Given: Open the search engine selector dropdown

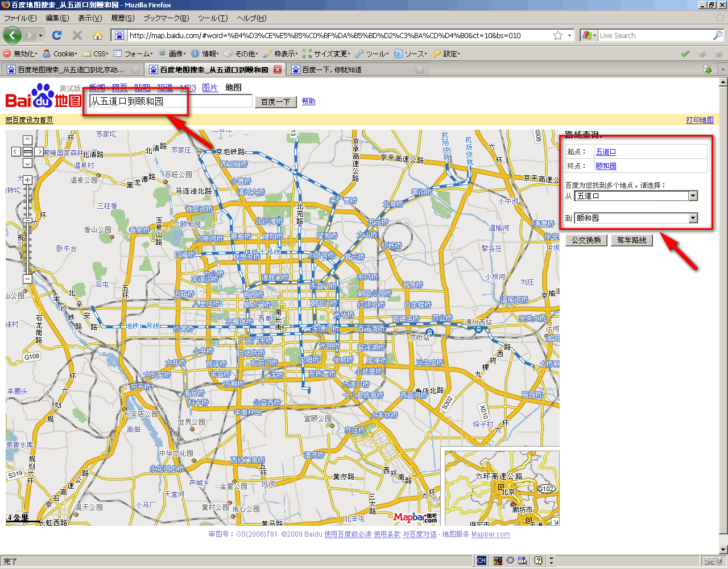Looking at the screenshot, I should click(x=589, y=35).
